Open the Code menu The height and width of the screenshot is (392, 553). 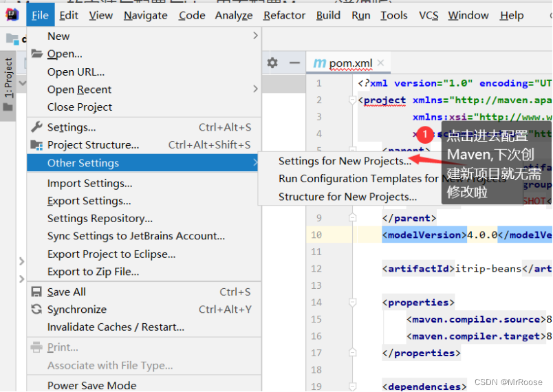point(192,15)
